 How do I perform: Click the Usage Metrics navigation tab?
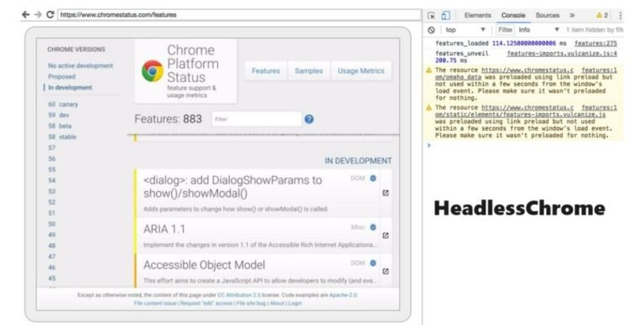pos(361,70)
